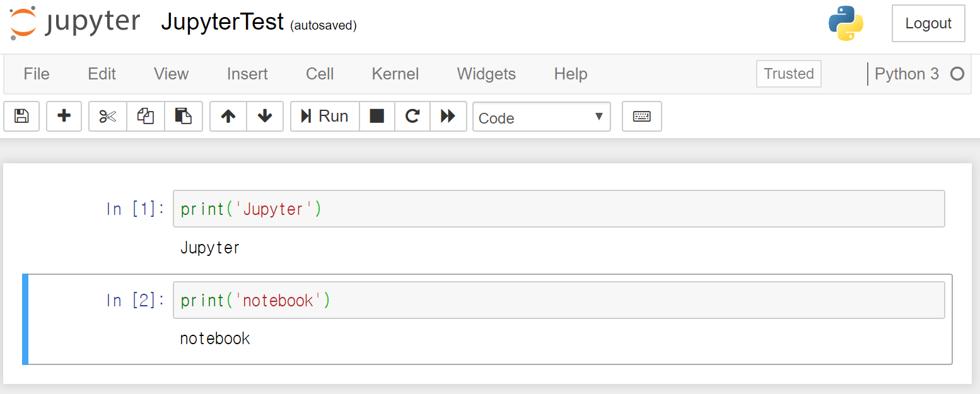Click the Python logo icon
This screenshot has width=980, height=394.
[846, 23]
